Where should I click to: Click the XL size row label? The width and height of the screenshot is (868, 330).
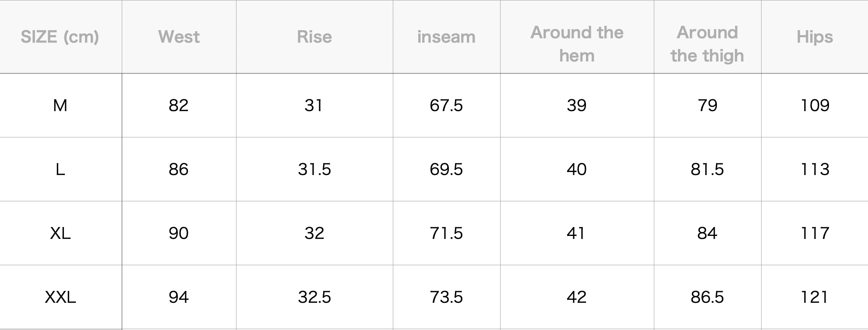(x=60, y=233)
